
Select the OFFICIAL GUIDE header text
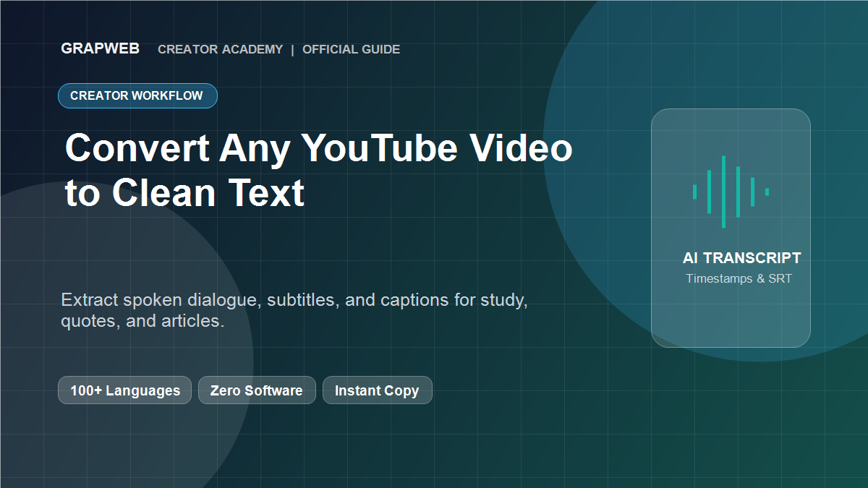tap(351, 50)
